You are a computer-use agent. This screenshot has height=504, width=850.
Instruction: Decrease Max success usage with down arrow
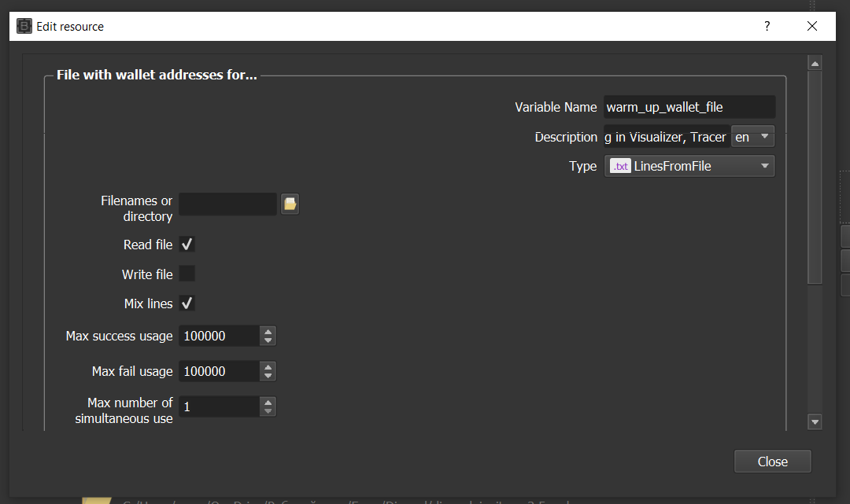(x=268, y=340)
